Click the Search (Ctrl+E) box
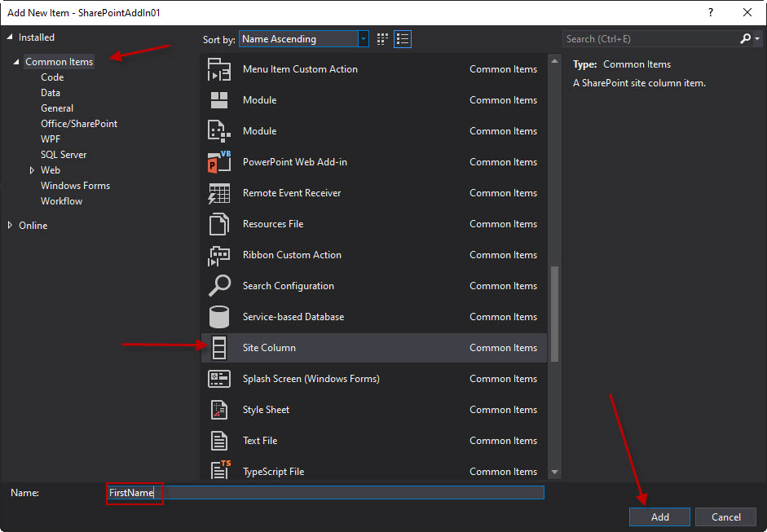The image size is (767, 532). (650, 38)
